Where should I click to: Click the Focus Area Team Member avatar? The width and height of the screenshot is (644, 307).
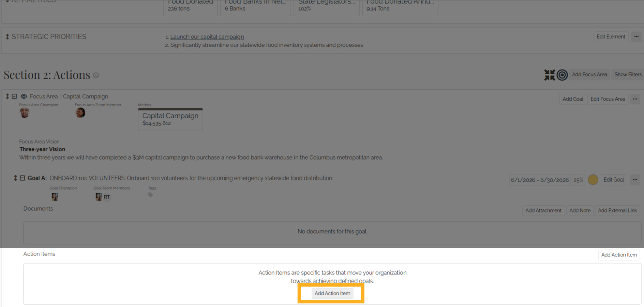click(x=80, y=113)
